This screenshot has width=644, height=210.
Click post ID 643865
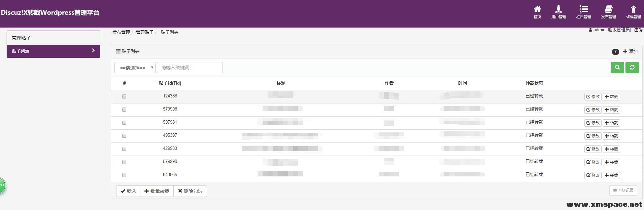point(170,175)
